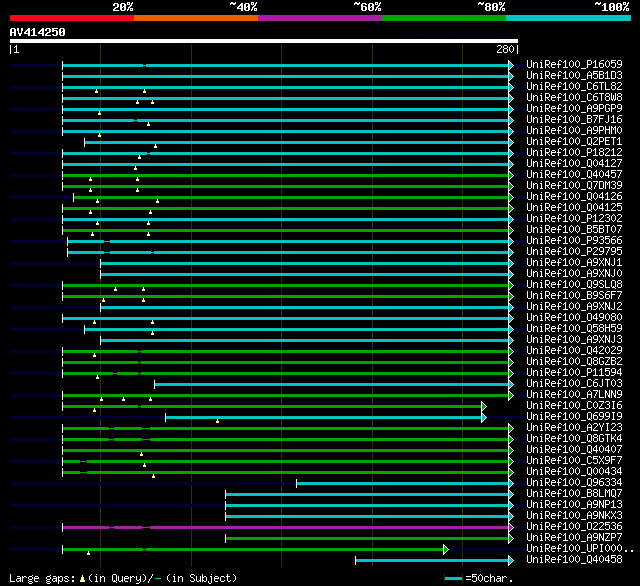The width and height of the screenshot is (640, 586).
Task: Click the arrowhead ending the UniRef100_C0Z3I6 alignment
Action: [x=484, y=406]
